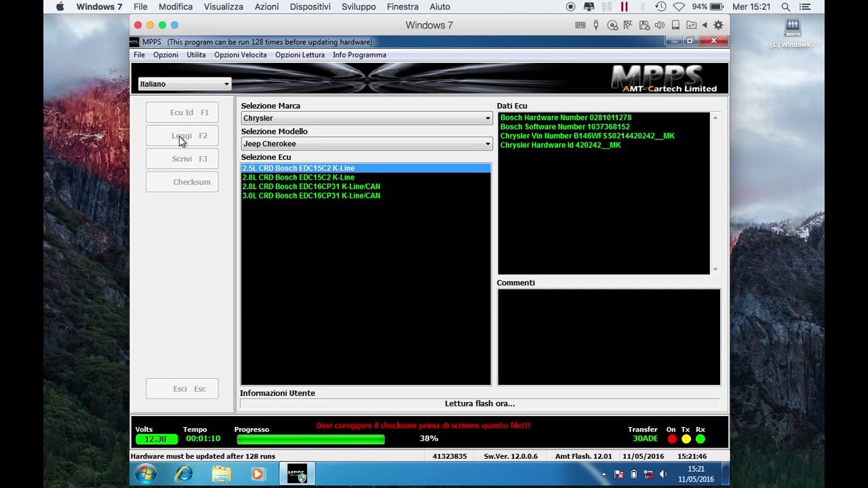Open the macOS Visualizza menu

[x=223, y=7]
